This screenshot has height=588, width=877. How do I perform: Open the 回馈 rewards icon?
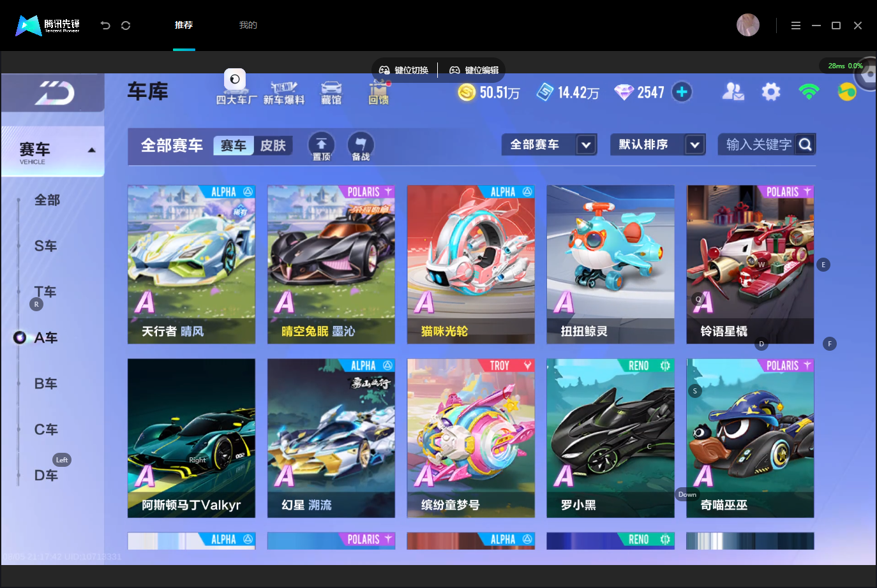click(379, 92)
